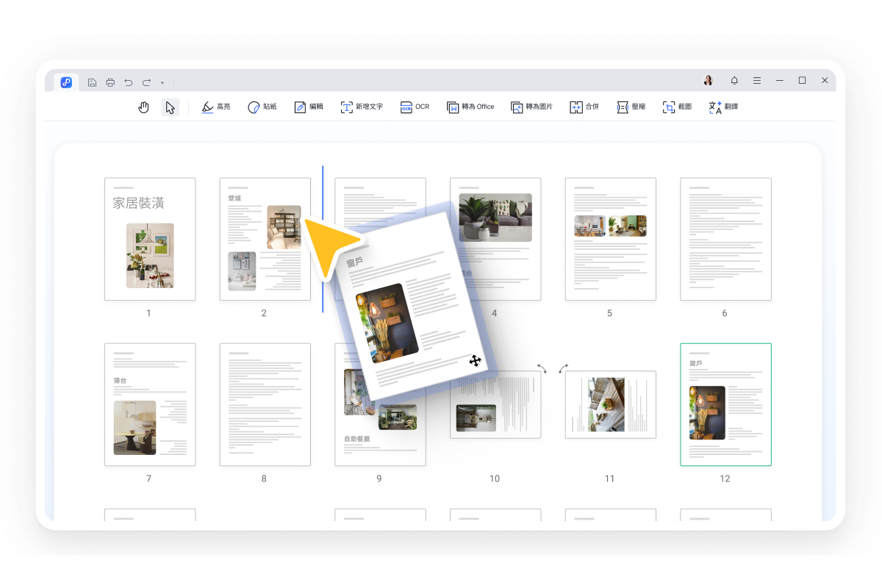Image resolution: width=882 pixels, height=588 pixels.
Task: Select page 2 thumbnail with 壁爐 heading
Action: (x=265, y=239)
